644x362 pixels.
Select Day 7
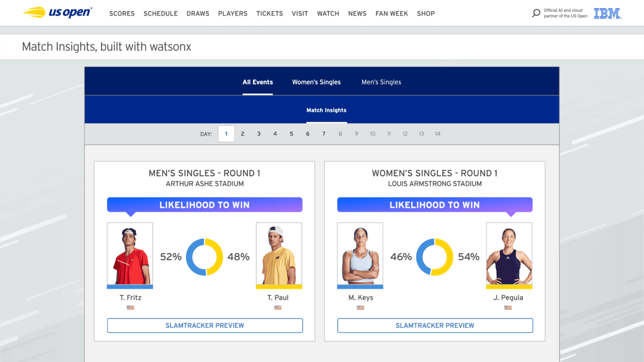coord(324,134)
